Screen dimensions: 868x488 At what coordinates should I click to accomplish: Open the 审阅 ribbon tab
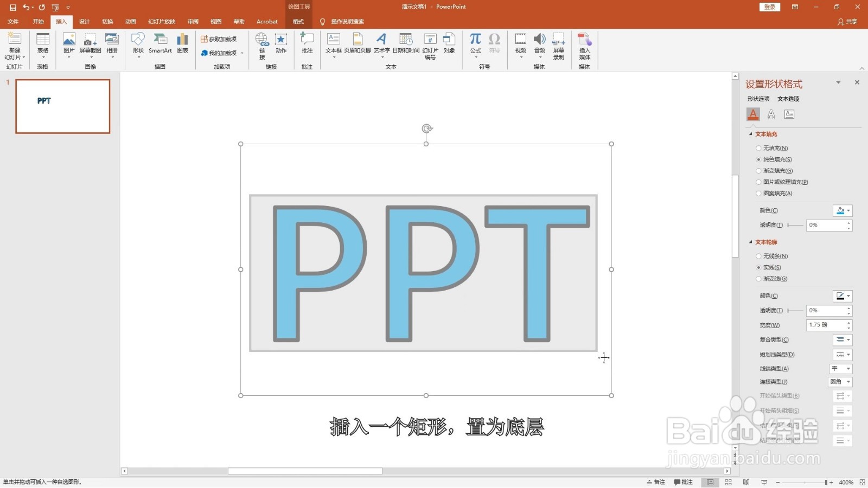coord(193,21)
